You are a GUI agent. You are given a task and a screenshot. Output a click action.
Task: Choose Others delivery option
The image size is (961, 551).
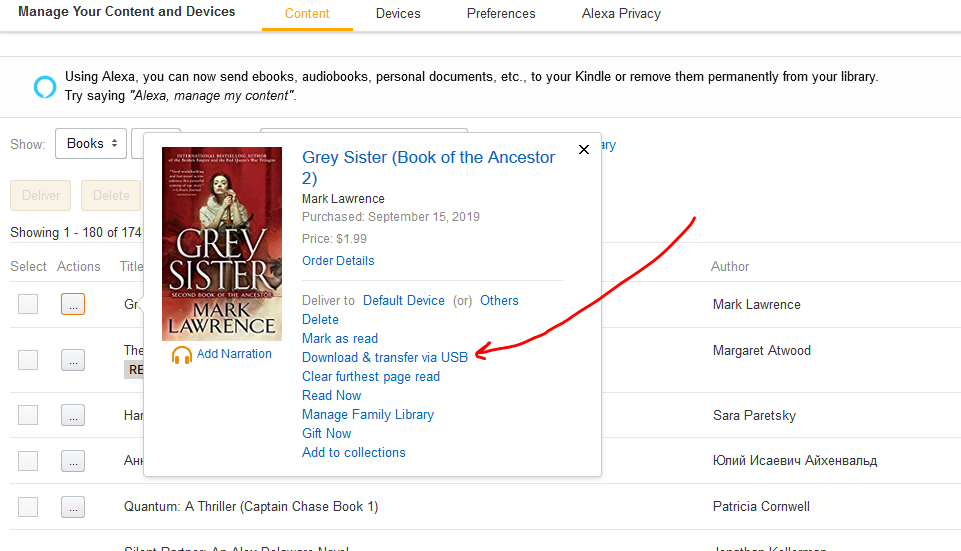pyautogui.click(x=499, y=300)
